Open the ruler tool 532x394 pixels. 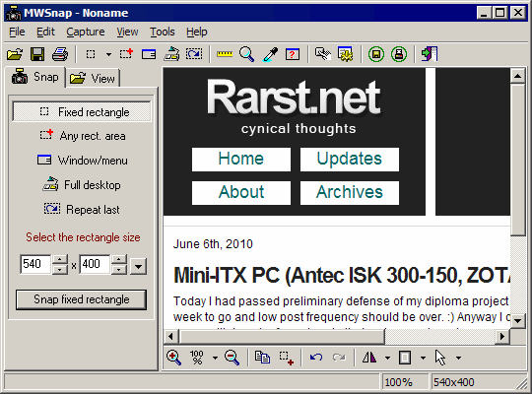tap(225, 54)
